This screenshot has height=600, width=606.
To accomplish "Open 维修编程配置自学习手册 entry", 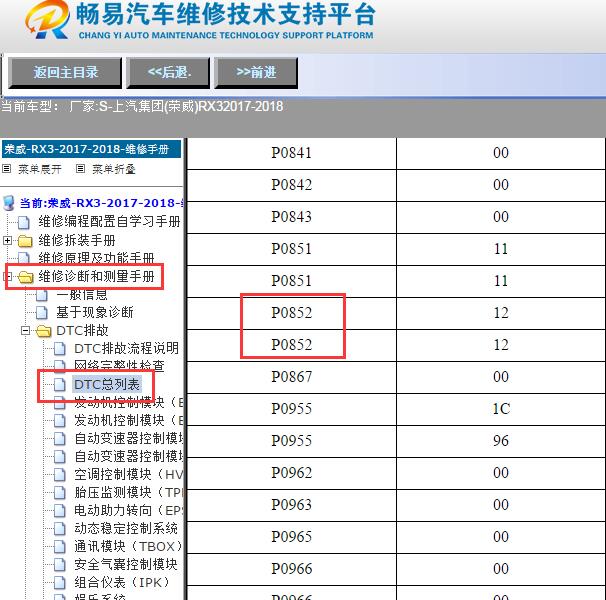I will [x=109, y=222].
